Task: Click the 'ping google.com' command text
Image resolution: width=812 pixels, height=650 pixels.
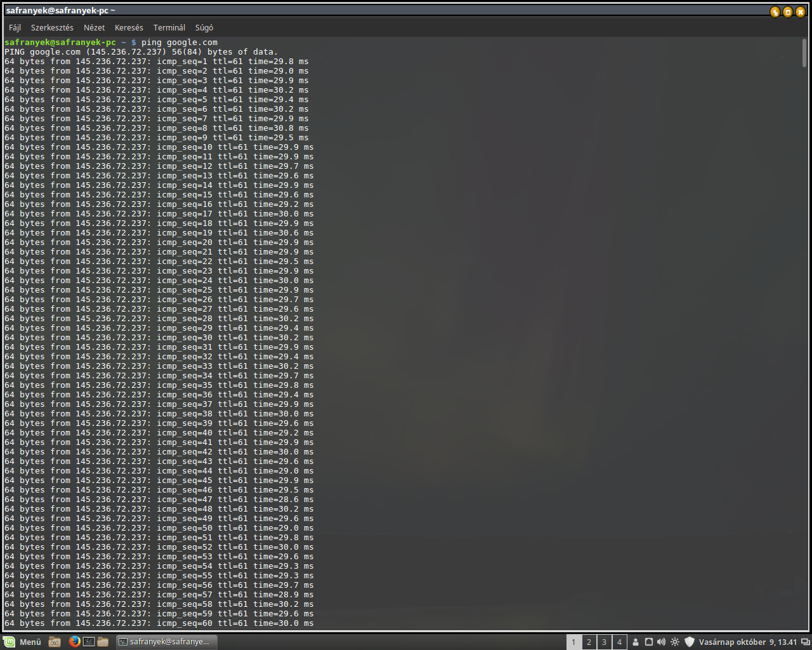Action: (180, 43)
